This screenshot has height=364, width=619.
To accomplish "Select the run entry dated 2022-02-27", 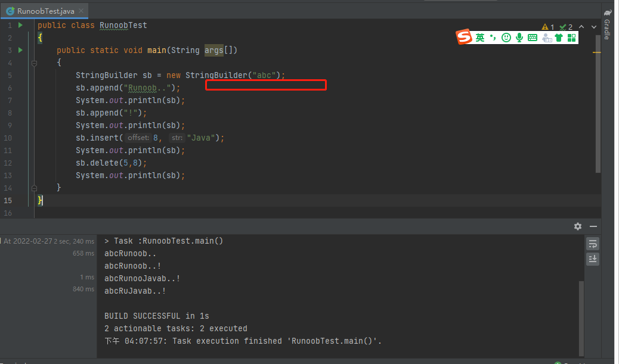I will 48,241.
